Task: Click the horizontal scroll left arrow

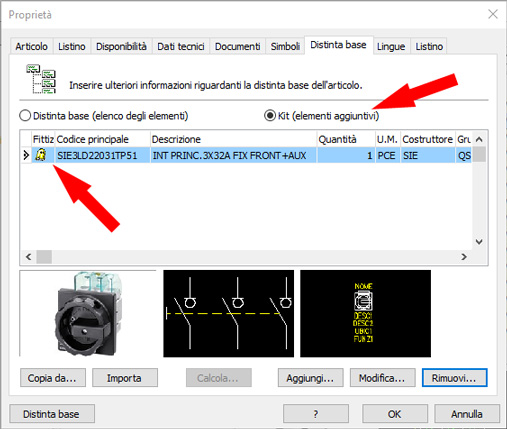Action: click(29, 257)
